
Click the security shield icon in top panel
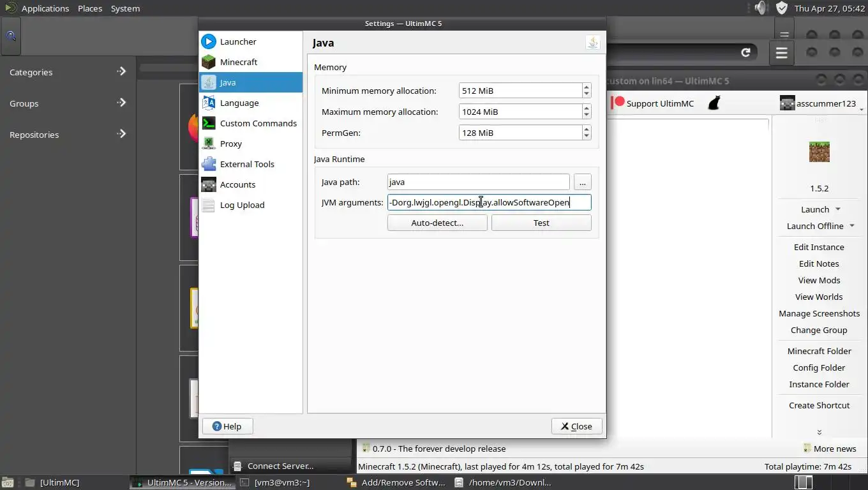781,8
